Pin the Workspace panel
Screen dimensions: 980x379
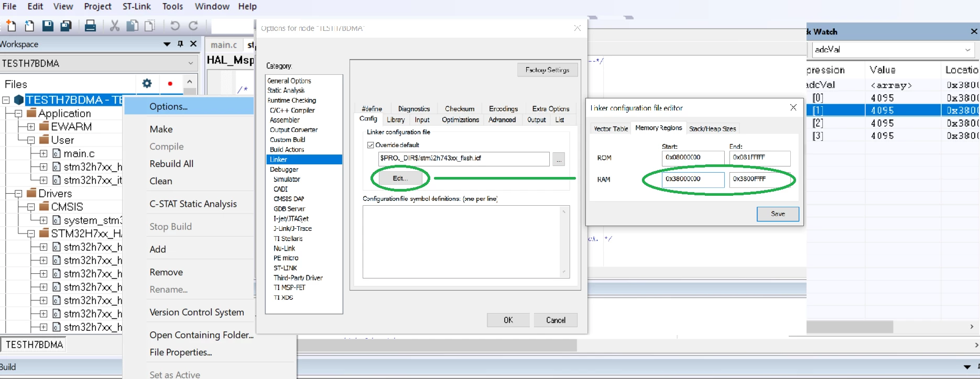[180, 44]
